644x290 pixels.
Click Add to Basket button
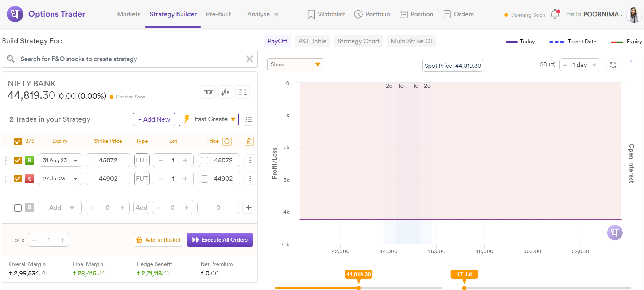pos(158,240)
